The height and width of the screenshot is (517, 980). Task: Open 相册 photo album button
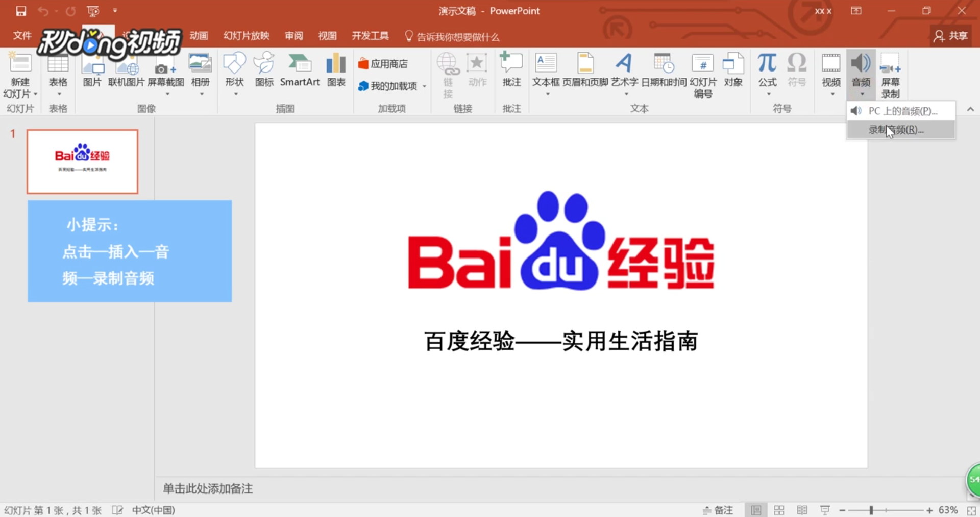200,74
